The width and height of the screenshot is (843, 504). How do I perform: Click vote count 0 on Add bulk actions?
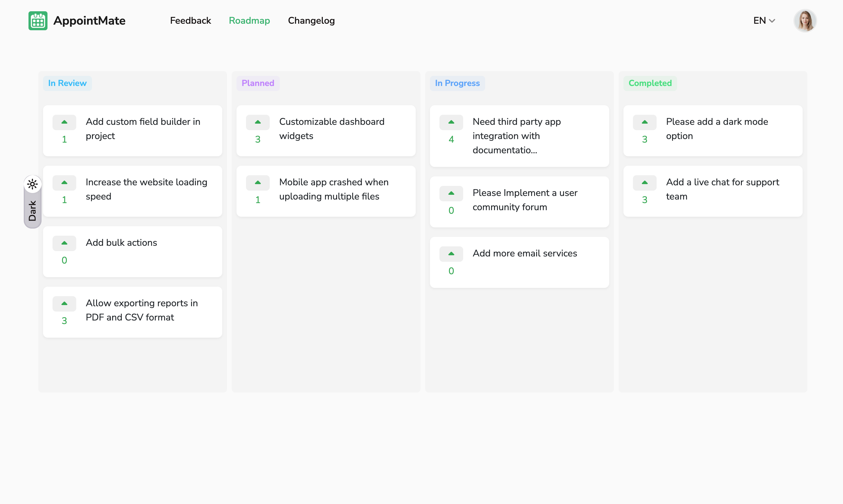pyautogui.click(x=64, y=260)
